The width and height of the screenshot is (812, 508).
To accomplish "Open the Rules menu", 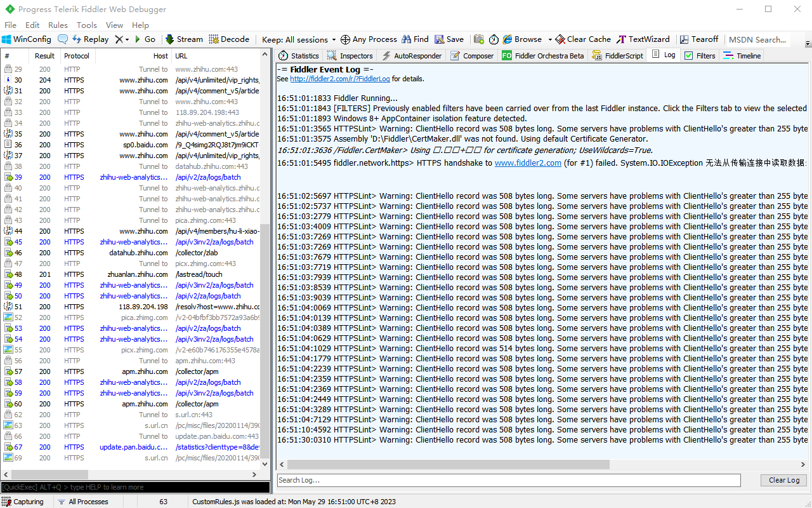I will pos(58,25).
